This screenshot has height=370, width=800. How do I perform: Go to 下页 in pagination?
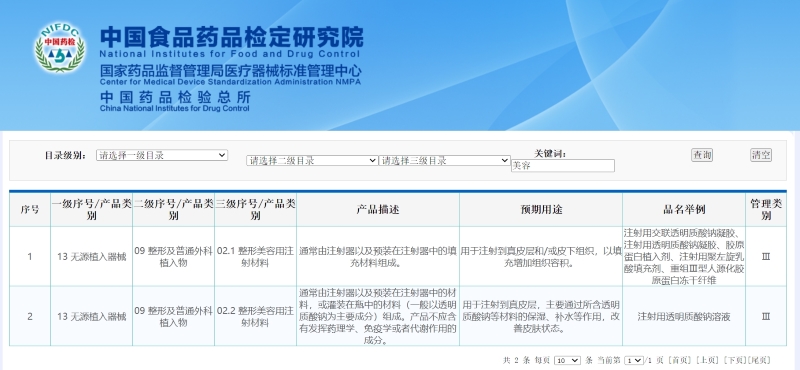[736, 360]
